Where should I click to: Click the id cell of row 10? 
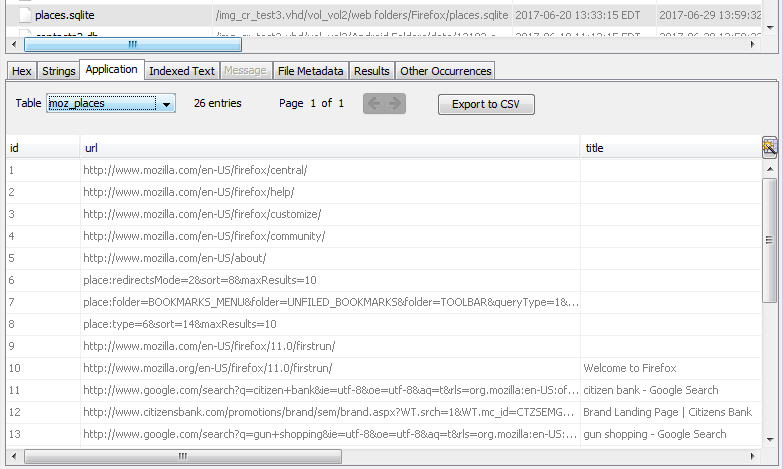click(43, 368)
